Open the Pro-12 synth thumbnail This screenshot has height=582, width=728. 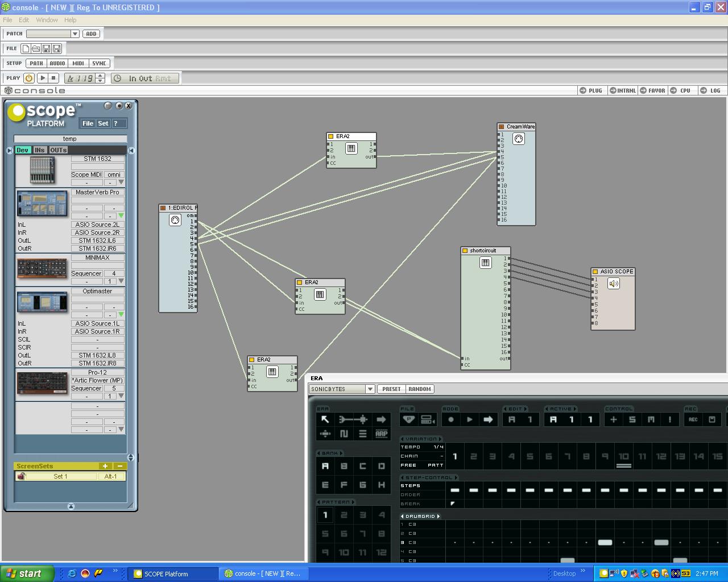click(42, 384)
